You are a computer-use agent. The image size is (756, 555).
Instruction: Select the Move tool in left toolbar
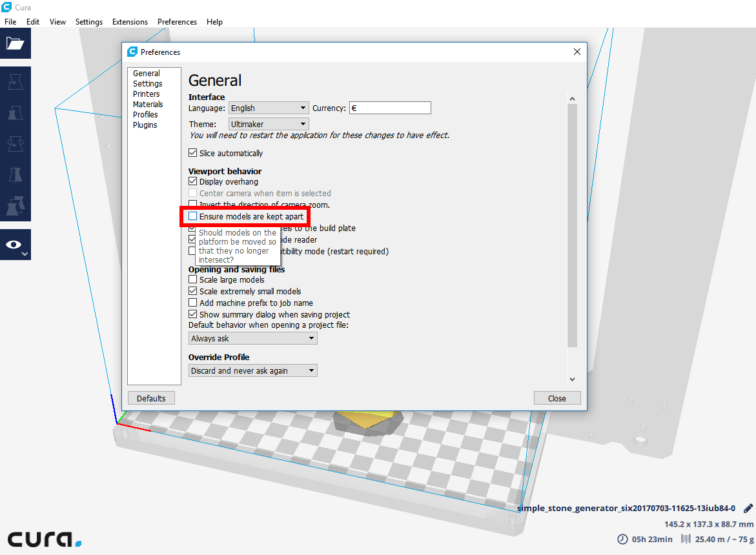(x=15, y=82)
